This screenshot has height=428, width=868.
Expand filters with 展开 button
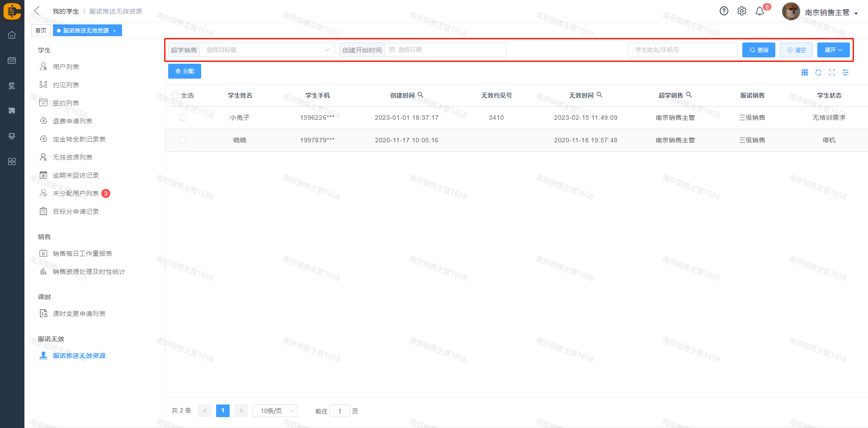click(x=833, y=50)
